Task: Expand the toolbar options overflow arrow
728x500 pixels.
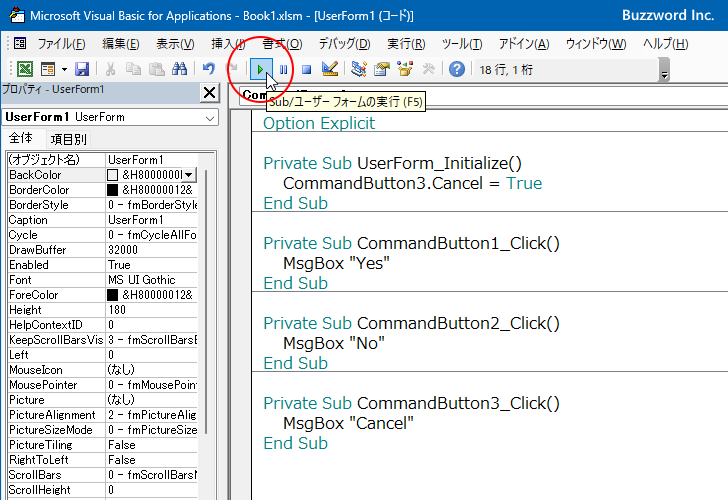Action: (664, 70)
